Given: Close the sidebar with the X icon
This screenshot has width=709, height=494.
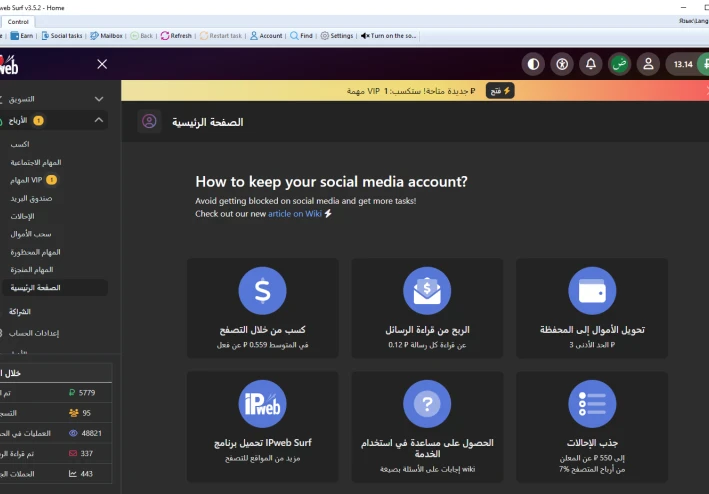Looking at the screenshot, I should (x=102, y=64).
